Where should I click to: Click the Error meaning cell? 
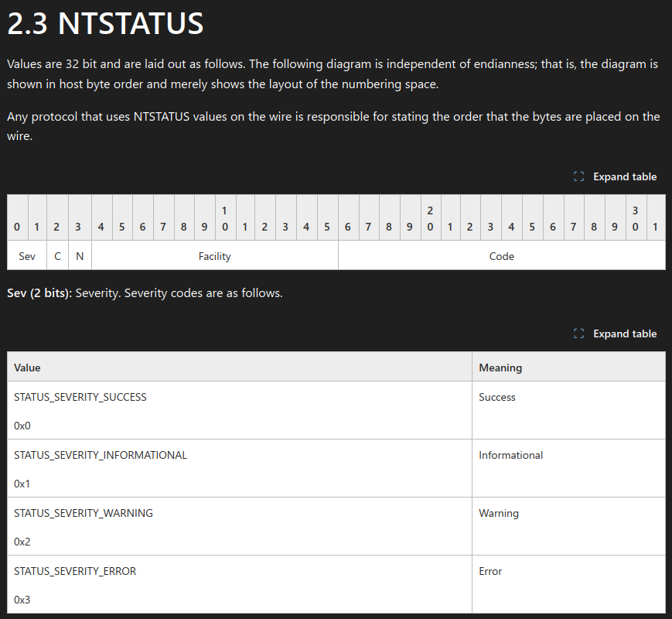pos(568,584)
